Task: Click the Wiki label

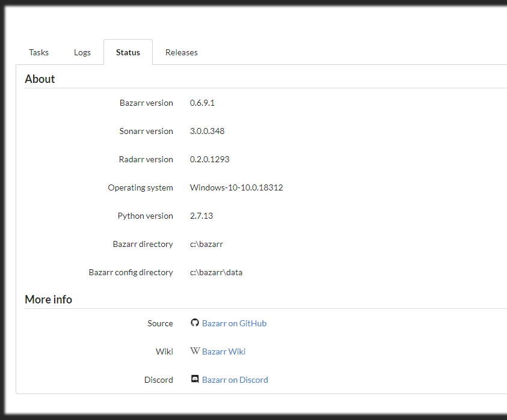Action: 164,352
